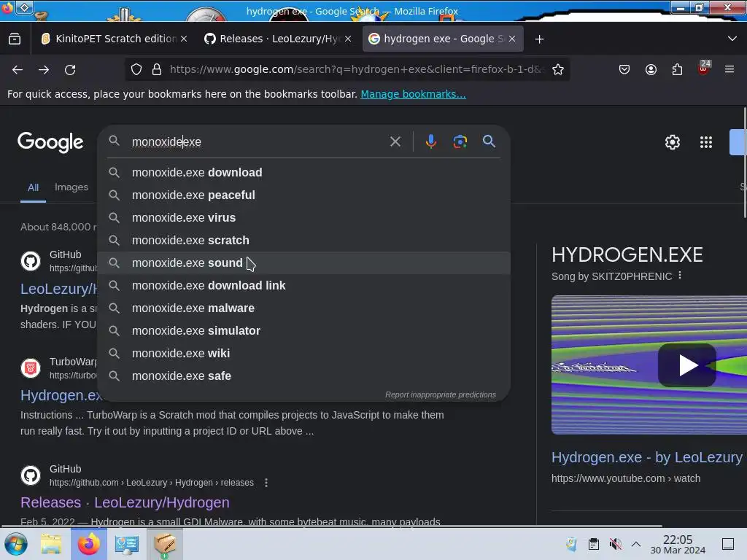747x560 pixels.
Task: Choose suggestion monoxide.exe wiki
Action: pos(304,354)
